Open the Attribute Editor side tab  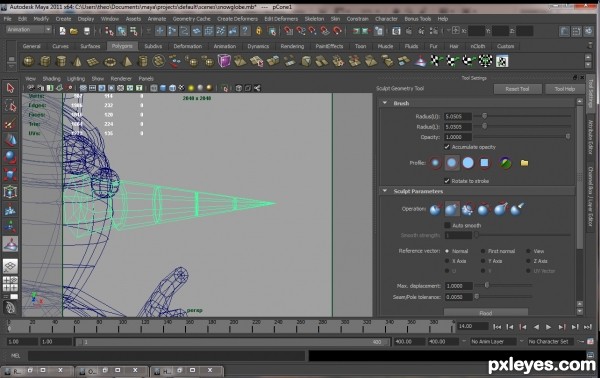591,137
